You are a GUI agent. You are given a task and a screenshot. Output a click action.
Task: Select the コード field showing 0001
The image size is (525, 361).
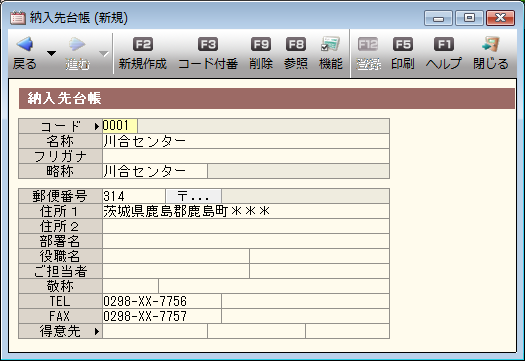click(x=120, y=126)
